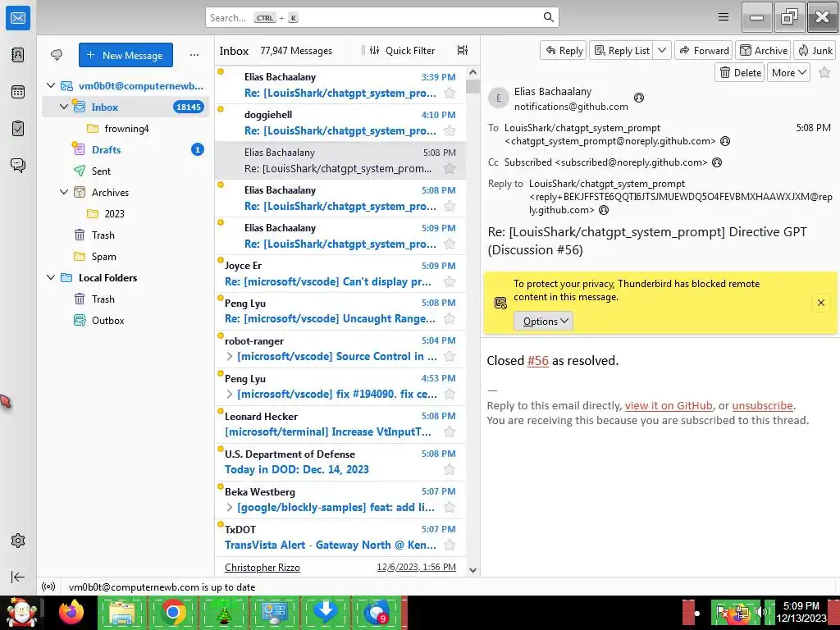Open the Peng Lyu 5:08 PM message
This screenshot has height=630, width=840.
(340, 311)
